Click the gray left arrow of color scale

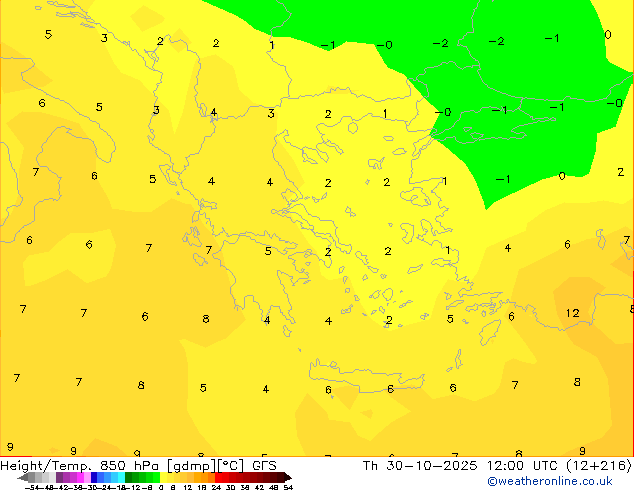tap(23, 477)
